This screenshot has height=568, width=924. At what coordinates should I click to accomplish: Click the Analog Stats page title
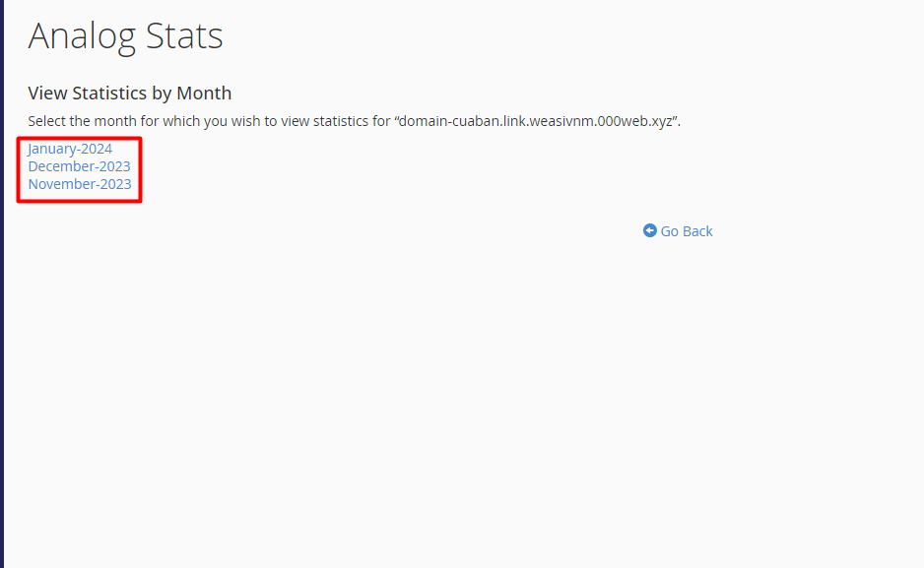tap(125, 35)
